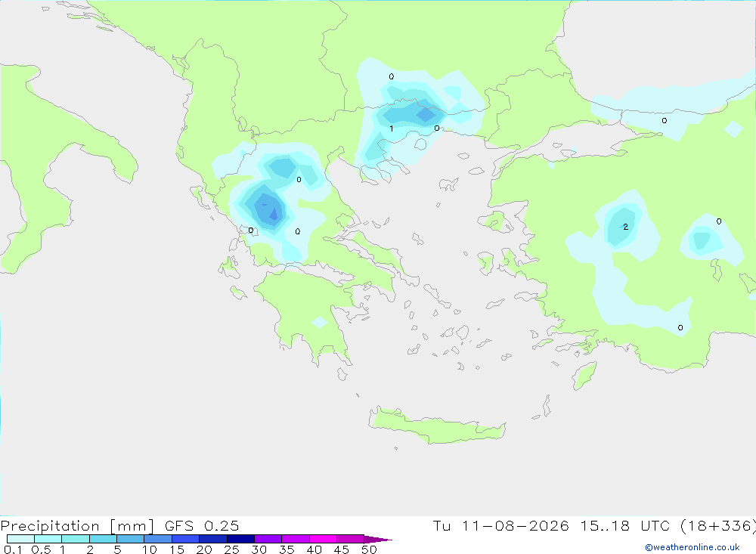756x554 pixels.
Task: Click the legend swatch between 0.1 and 0.5
Action: (20, 539)
